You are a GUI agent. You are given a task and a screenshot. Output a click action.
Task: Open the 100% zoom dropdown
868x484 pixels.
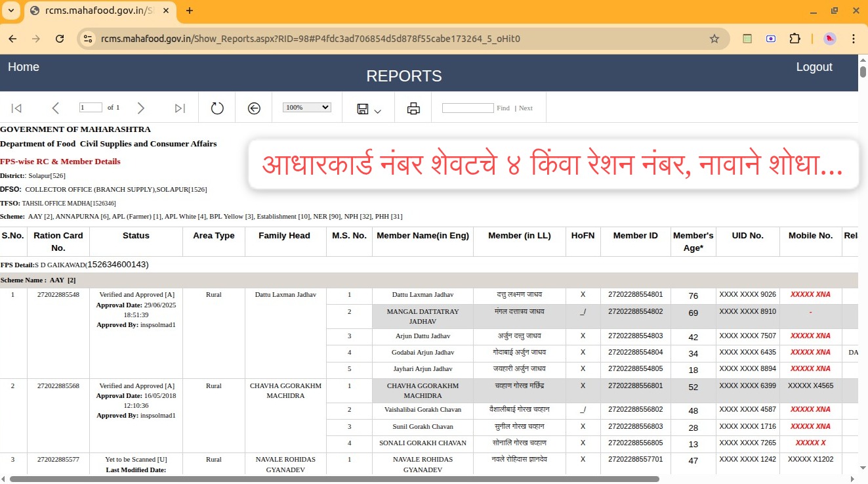306,107
